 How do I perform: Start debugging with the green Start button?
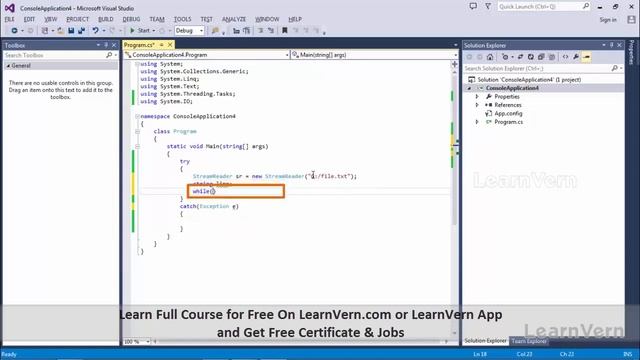[x=140, y=31]
